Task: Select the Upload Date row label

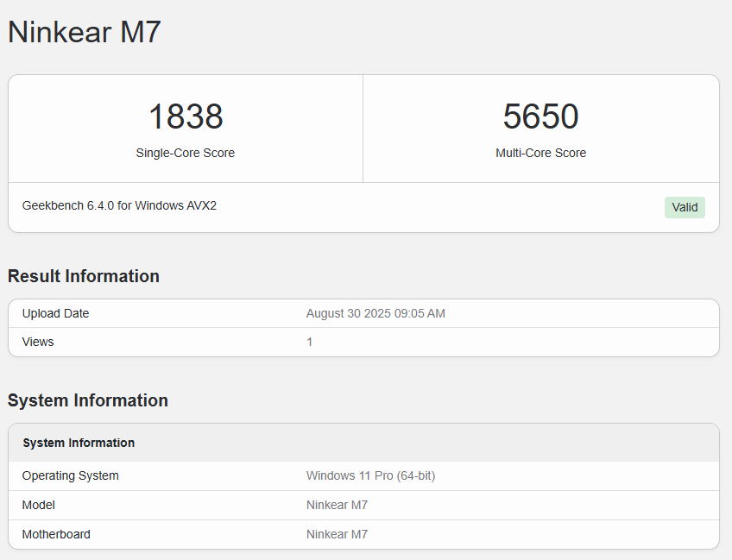Action: pos(55,313)
